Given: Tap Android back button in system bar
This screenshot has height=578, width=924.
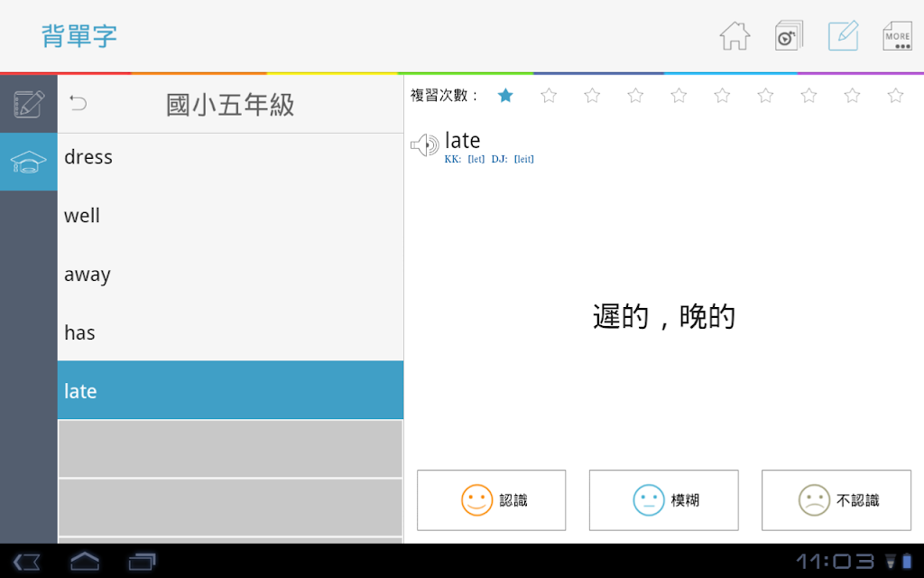Looking at the screenshot, I should click(x=26, y=562).
